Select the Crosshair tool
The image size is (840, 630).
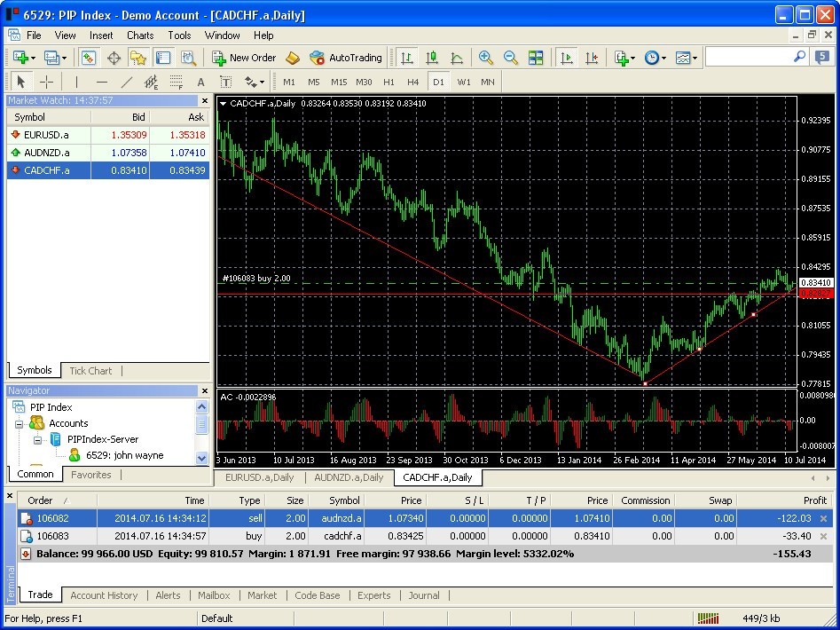point(46,82)
